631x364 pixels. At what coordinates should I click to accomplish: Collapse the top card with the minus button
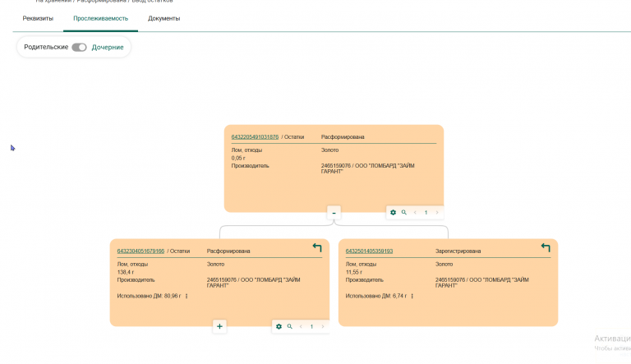[334, 213]
